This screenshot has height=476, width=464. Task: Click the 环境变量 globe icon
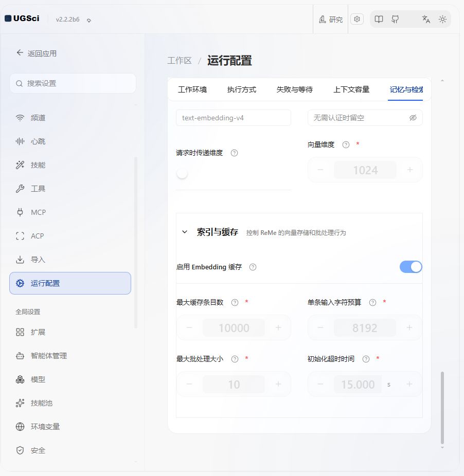[x=20, y=427]
